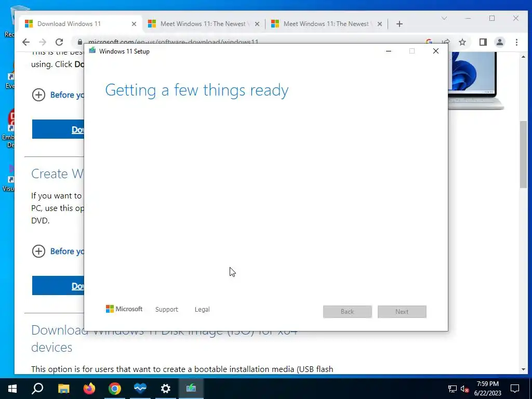Open the Windows Start menu
This screenshot has height=399, width=532.
[12, 389]
